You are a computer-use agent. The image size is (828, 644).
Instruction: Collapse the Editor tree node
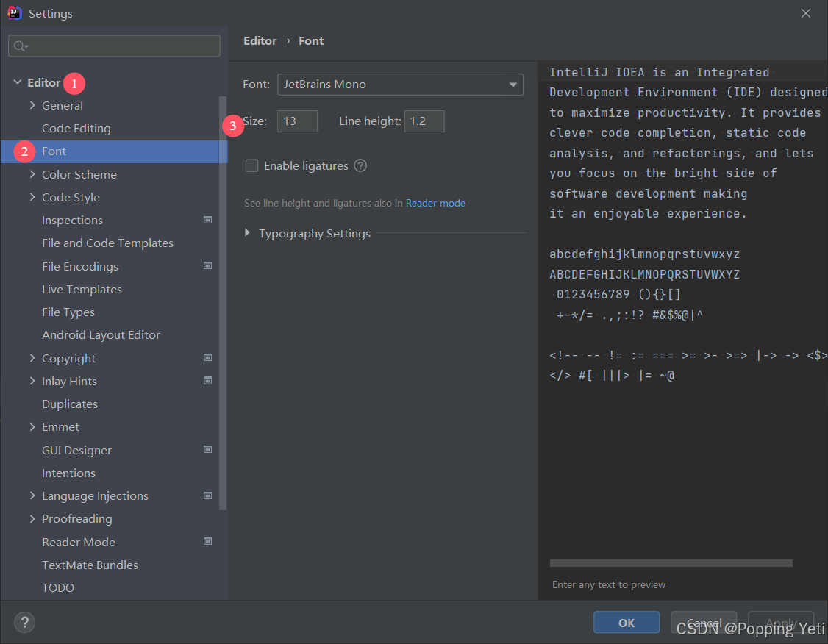(x=18, y=82)
